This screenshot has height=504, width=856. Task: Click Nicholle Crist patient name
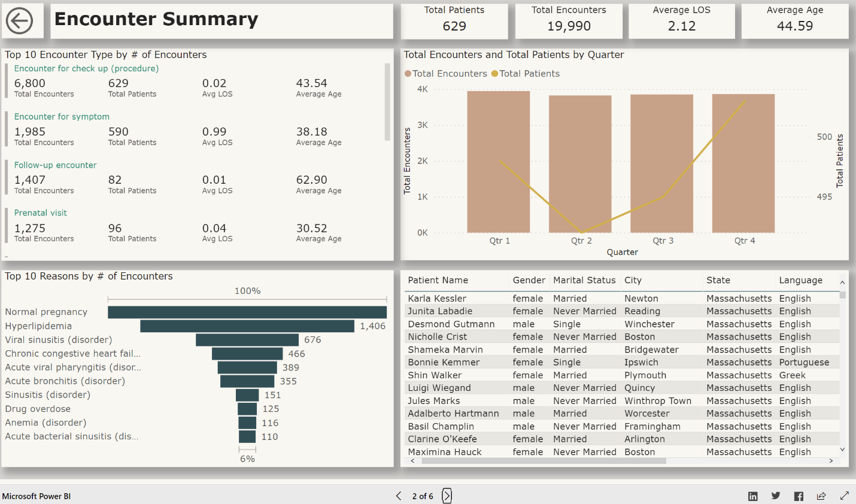pos(438,336)
